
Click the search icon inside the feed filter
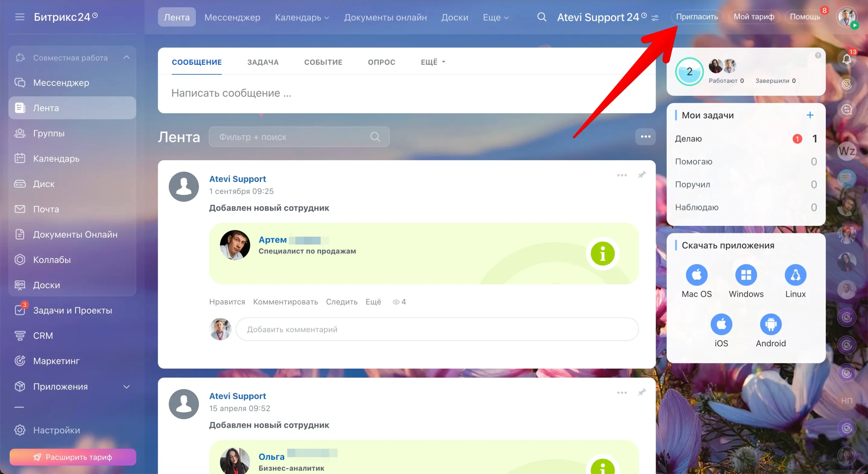(375, 137)
